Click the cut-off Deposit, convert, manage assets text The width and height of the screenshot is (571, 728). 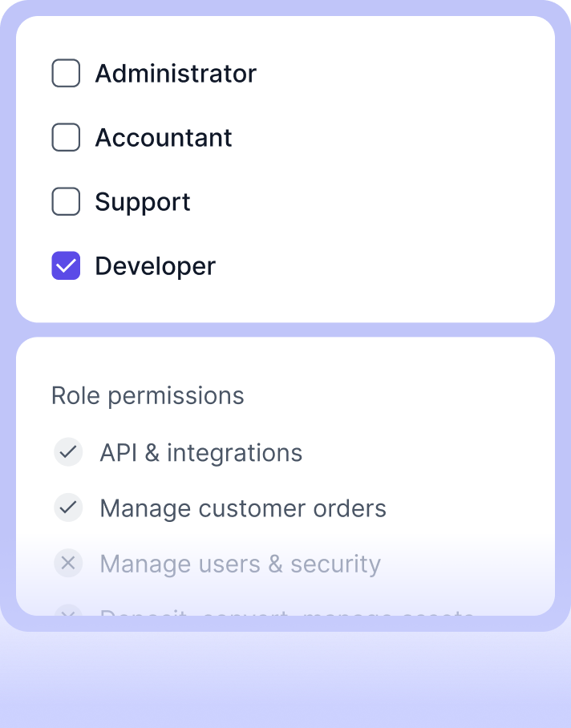287,612
